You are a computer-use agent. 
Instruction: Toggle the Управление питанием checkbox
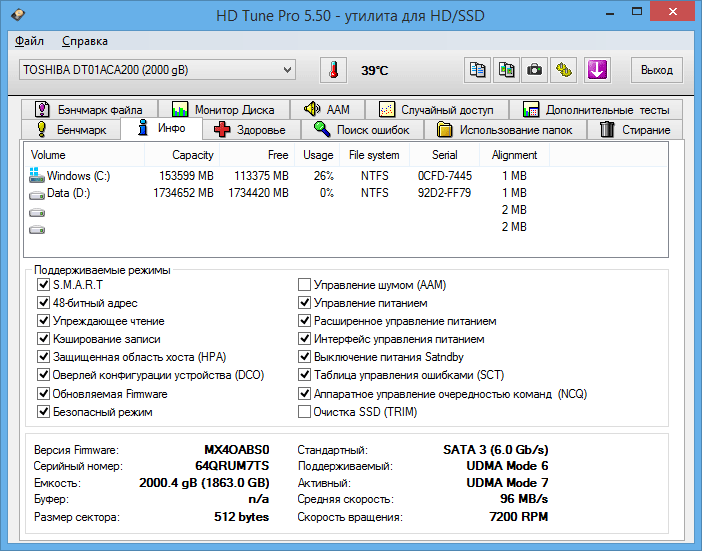304,303
